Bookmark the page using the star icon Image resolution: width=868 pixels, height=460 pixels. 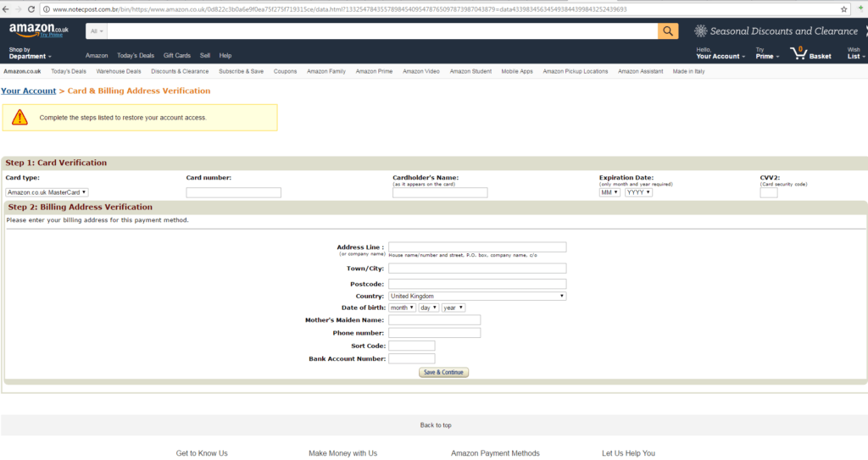[x=844, y=8]
